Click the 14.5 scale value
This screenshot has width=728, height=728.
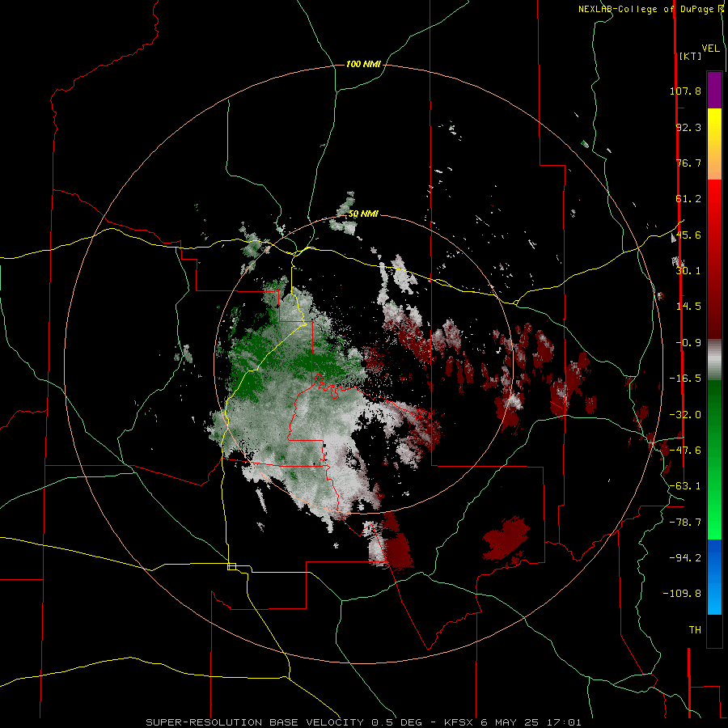coord(688,306)
